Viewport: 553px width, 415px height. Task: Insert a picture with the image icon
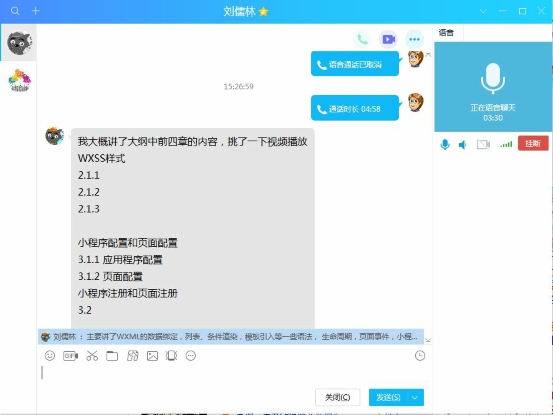coord(152,356)
